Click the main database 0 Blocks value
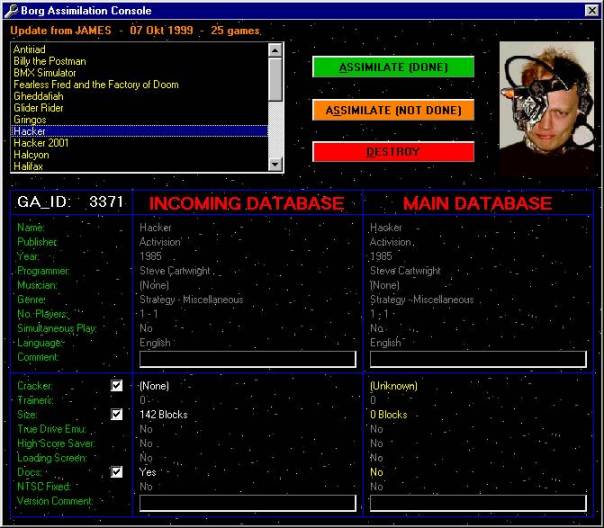The image size is (604, 528). pos(389,414)
